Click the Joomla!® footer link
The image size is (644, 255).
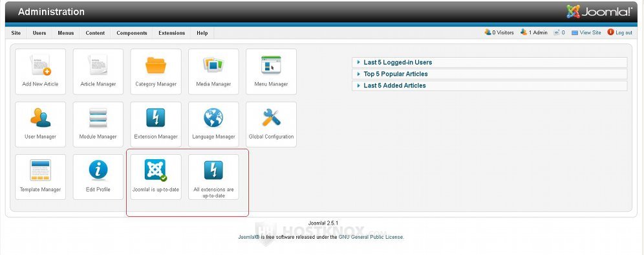249,237
